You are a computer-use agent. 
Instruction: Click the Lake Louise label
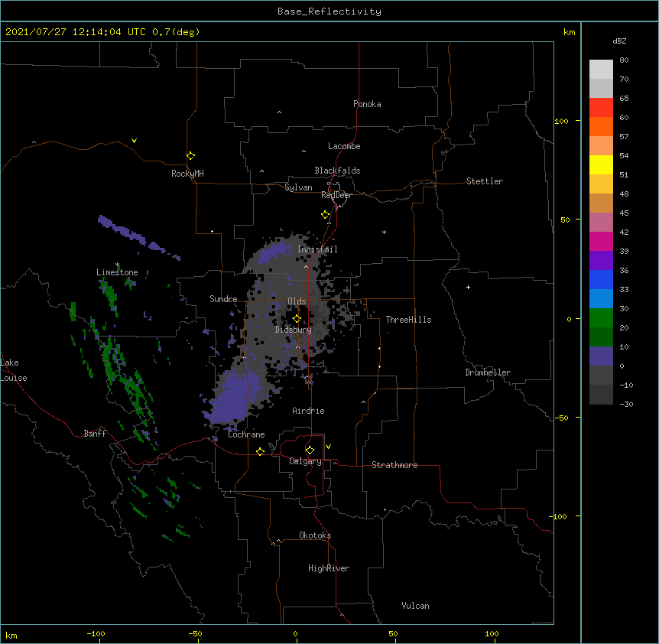coord(14,370)
